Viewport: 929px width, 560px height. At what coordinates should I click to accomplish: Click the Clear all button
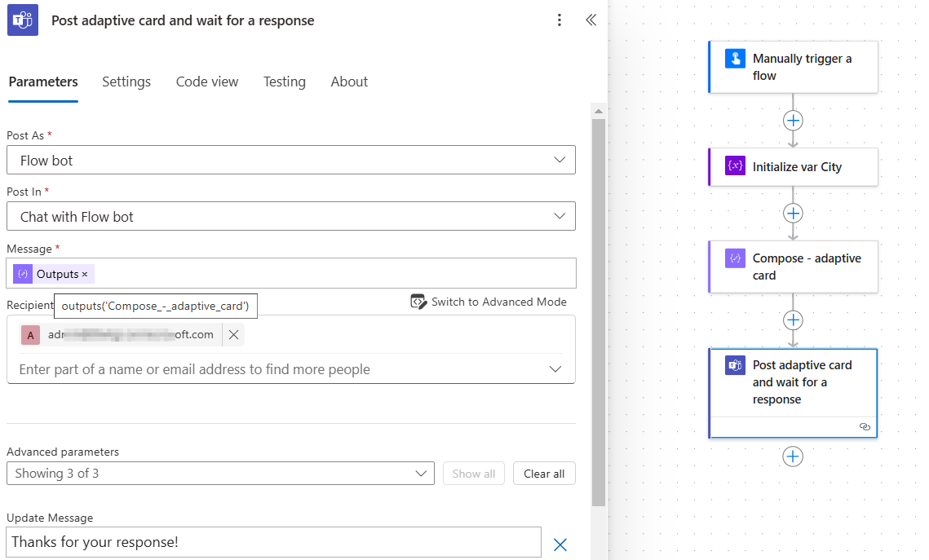point(544,474)
